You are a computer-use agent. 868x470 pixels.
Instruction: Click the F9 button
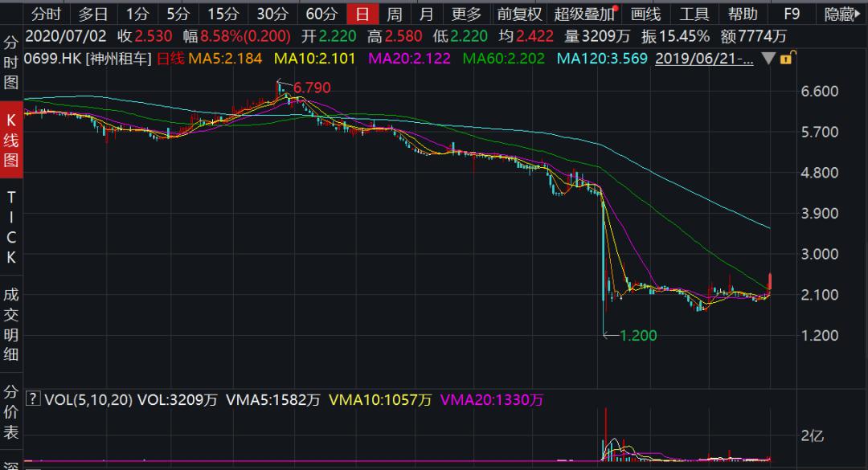[x=792, y=14]
